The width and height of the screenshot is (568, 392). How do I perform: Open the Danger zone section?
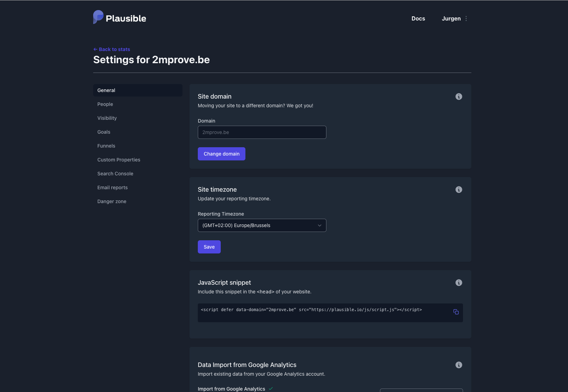pos(112,201)
